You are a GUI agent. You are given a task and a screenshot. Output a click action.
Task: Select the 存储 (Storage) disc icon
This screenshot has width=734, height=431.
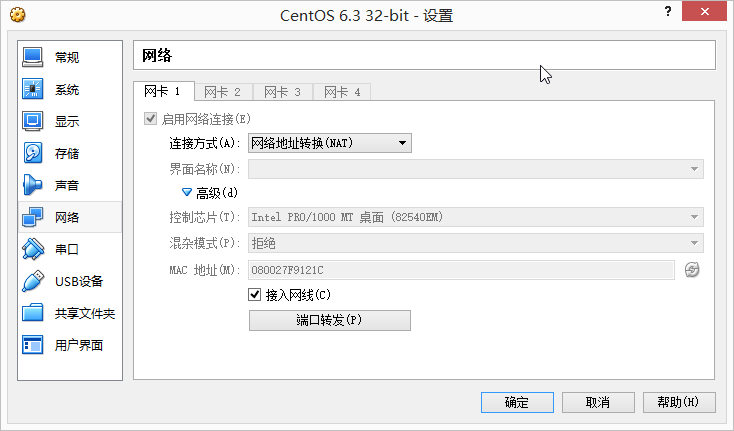pos(33,153)
